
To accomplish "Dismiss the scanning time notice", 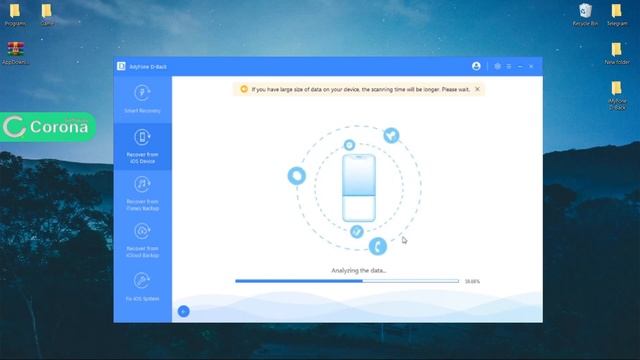I will coord(477,89).
